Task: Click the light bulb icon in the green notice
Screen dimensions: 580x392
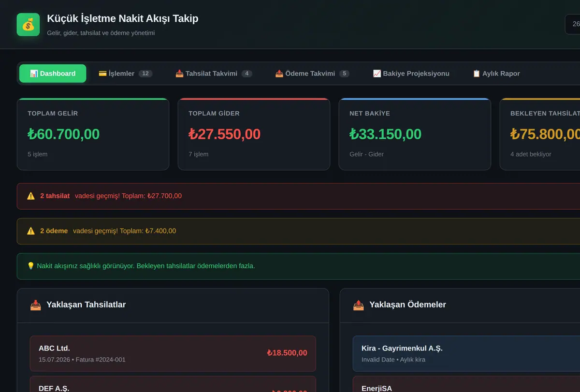Action: 31,266
